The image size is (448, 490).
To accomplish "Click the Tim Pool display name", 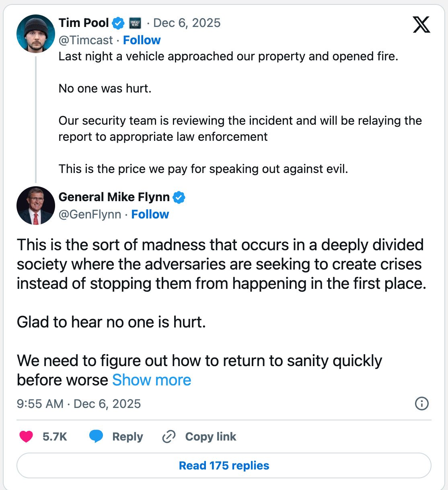I will [x=84, y=23].
